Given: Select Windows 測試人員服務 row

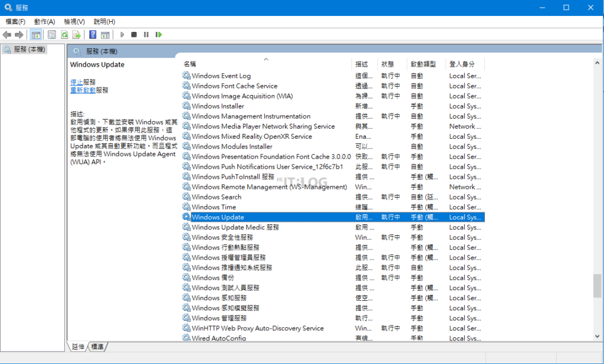Looking at the screenshot, I should (x=333, y=288).
